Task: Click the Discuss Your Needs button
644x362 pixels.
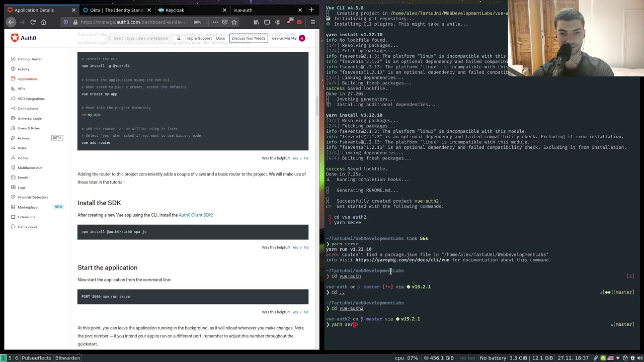Action: pyautogui.click(x=249, y=38)
